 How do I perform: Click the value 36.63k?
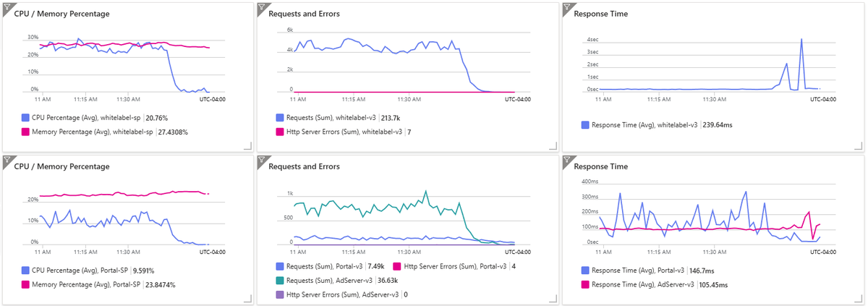click(x=387, y=280)
